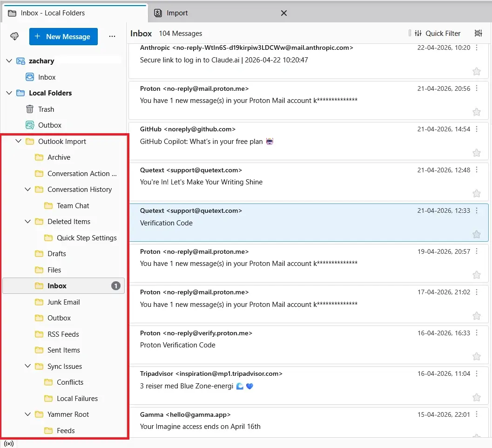
Task: Collapse the Sync Issues folder
Action: click(27, 366)
